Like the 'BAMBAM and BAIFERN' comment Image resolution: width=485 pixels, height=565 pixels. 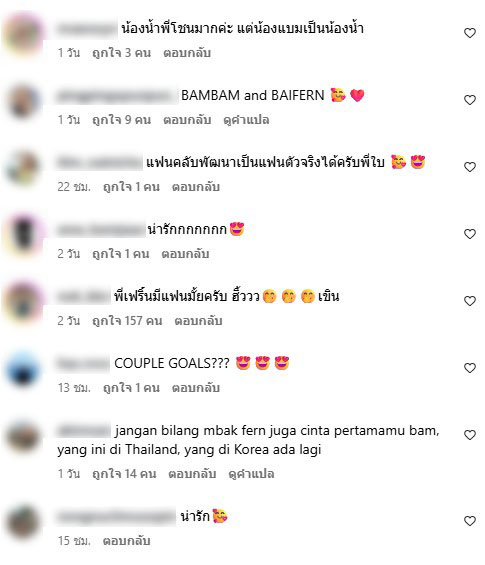[x=470, y=100]
